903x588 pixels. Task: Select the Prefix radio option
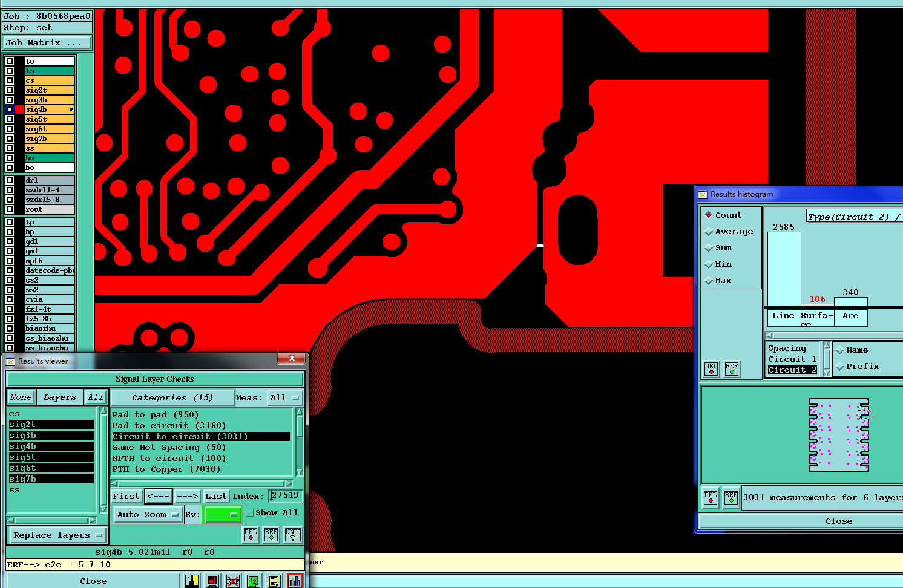[x=839, y=367]
